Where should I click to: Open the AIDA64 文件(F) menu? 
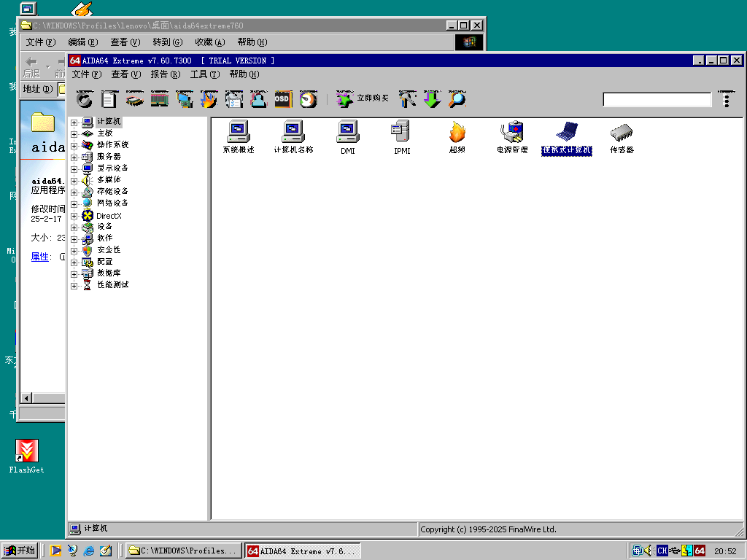coord(87,74)
